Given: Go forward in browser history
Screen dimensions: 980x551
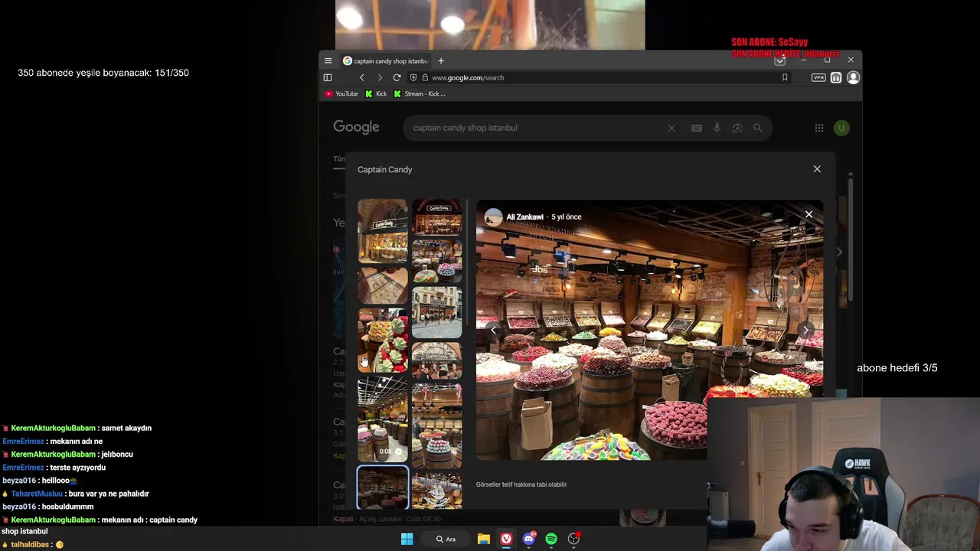Looking at the screenshot, I should point(380,77).
